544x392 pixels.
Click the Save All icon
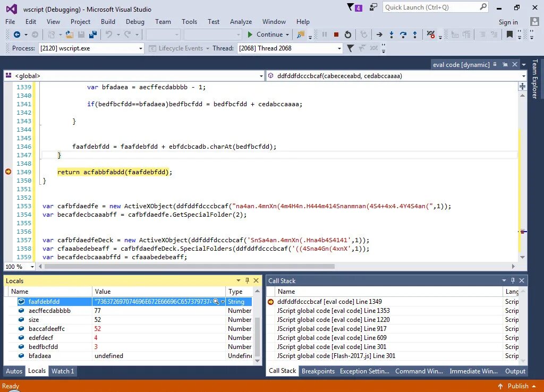(93, 35)
